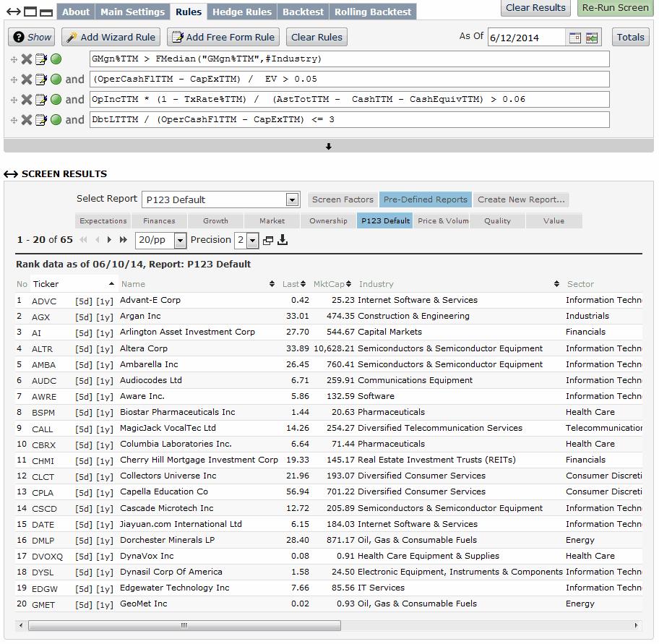Screen dimensions: 659x644
Task: Click the Totals button
Action: (x=630, y=37)
